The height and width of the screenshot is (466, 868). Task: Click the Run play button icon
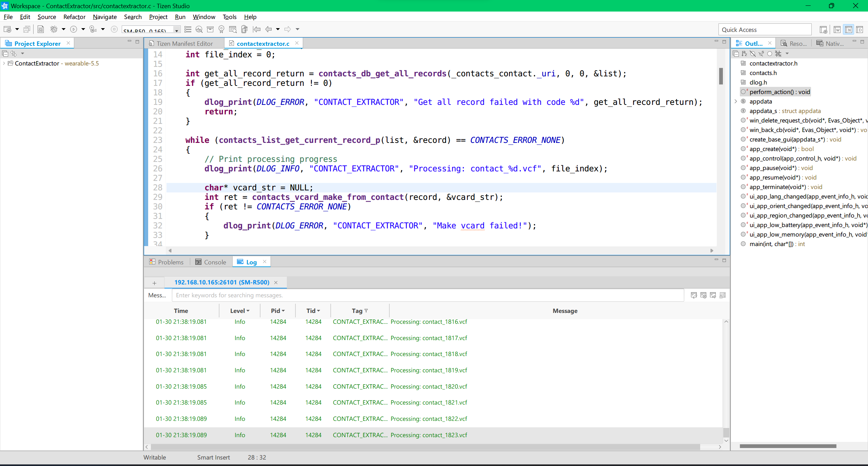[74, 30]
